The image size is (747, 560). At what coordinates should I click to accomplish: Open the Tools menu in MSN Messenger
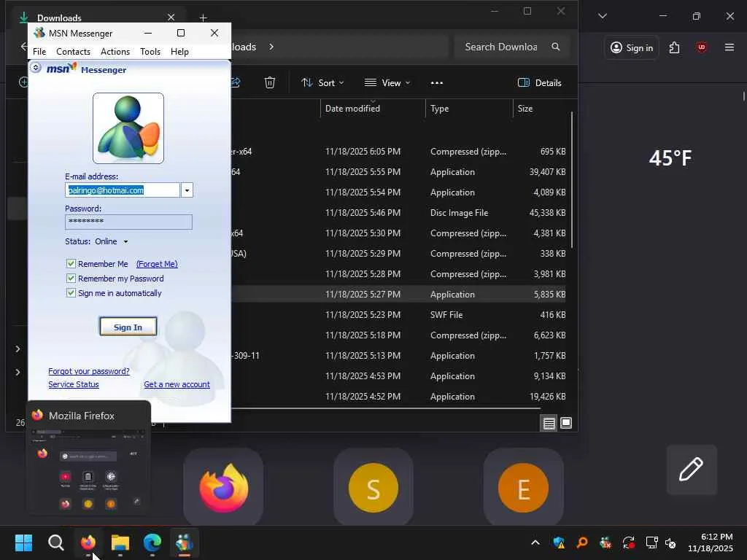pyautogui.click(x=150, y=52)
